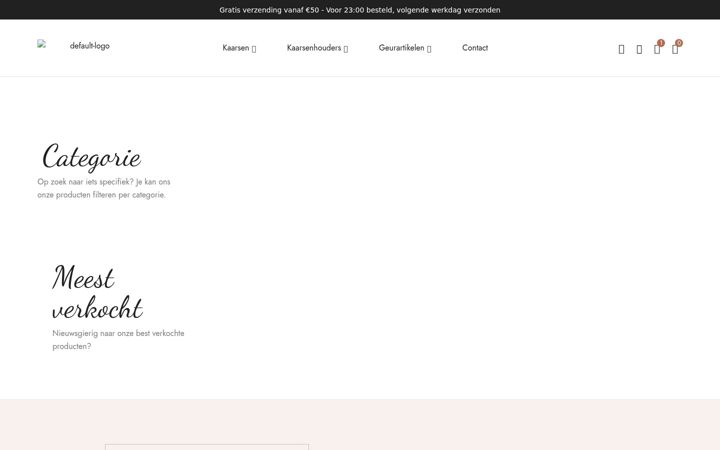
Task: Click the 'Op zoek naar iets specifiek?' paragraph
Action: pyautogui.click(x=104, y=188)
